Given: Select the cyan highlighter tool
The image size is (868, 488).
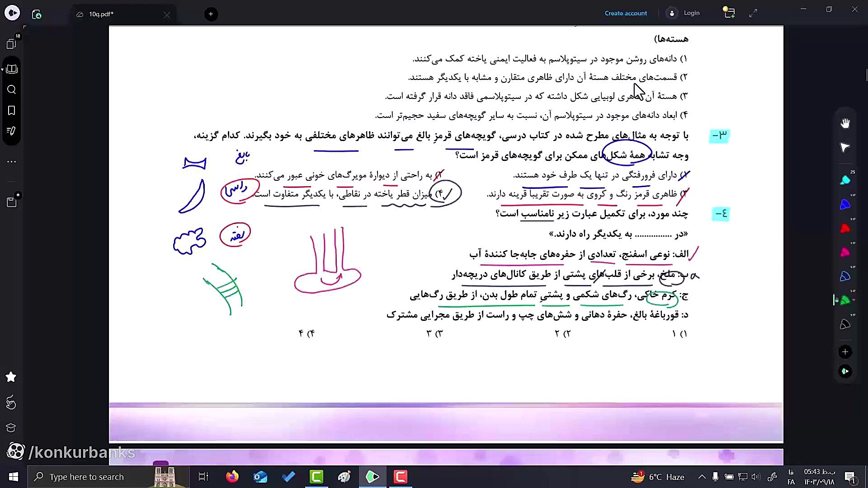Looking at the screenshot, I should click(x=844, y=181).
